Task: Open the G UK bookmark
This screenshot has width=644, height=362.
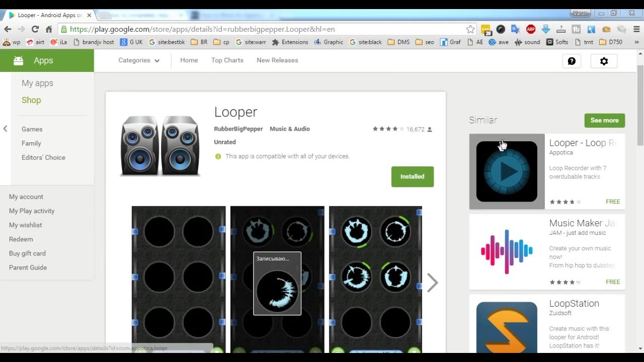Action: pyautogui.click(x=131, y=42)
